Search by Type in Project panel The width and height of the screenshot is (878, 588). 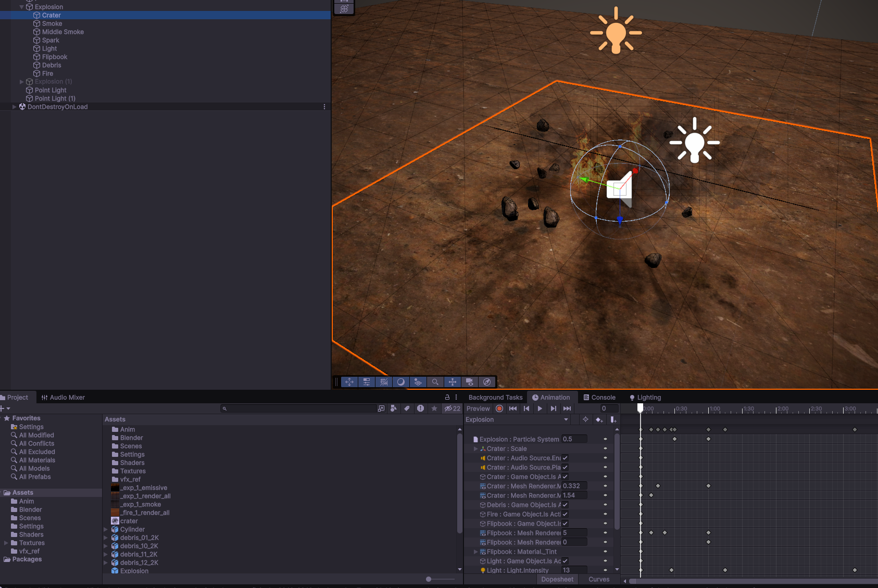394,408
